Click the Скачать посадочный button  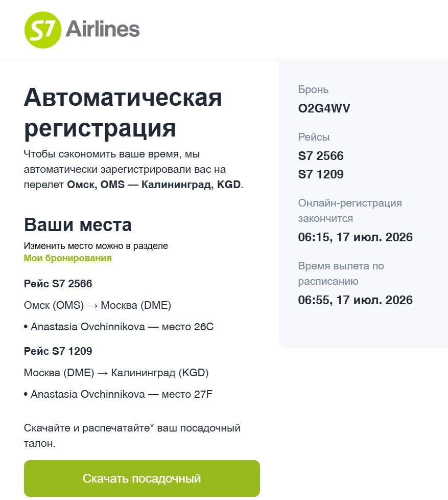coord(142,479)
